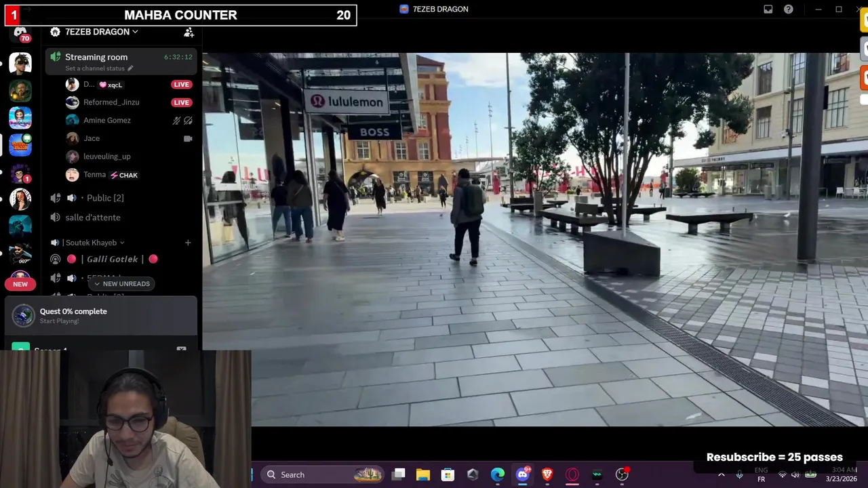Open Brave browser from taskbar
Image resolution: width=868 pixels, height=488 pixels.
click(x=547, y=474)
